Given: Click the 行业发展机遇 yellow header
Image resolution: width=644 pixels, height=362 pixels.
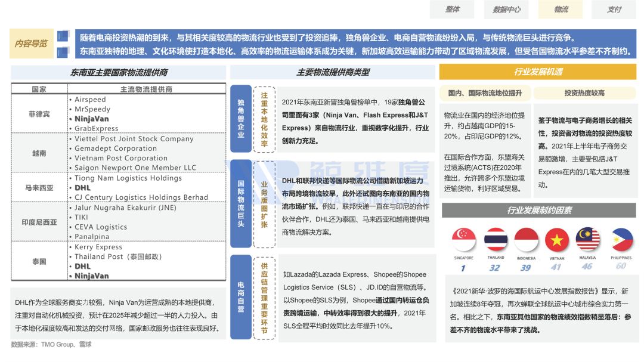Looking at the screenshot, I should [x=540, y=72].
